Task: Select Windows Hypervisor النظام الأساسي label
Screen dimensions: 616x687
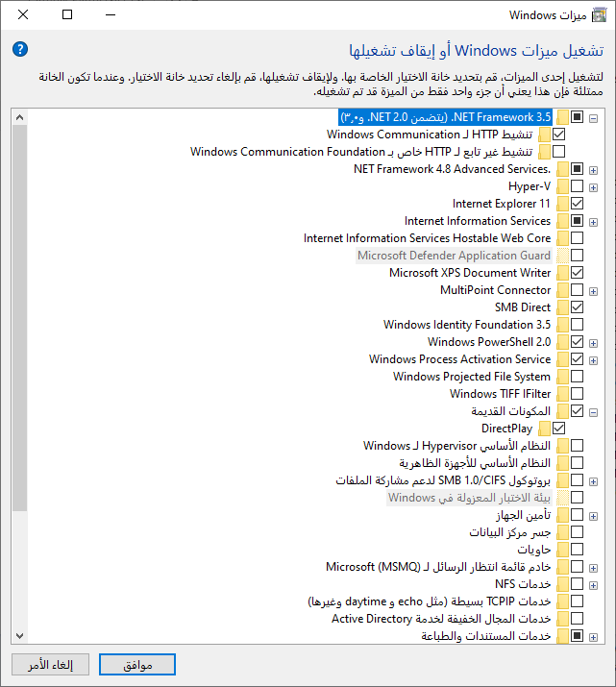Action: pyautogui.click(x=456, y=446)
